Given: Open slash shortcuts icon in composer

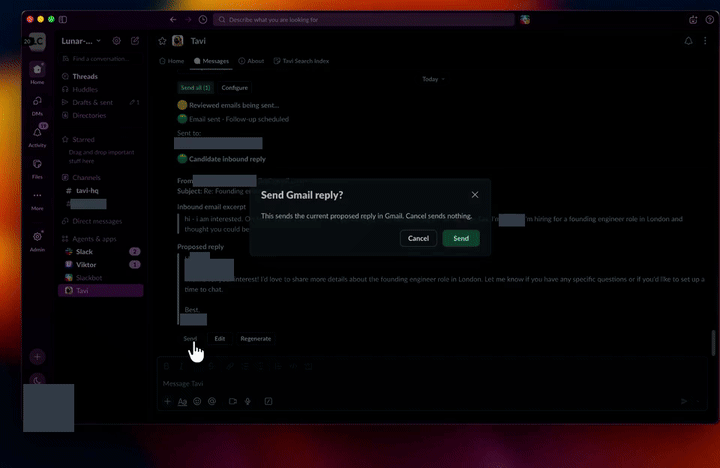Looking at the screenshot, I should click(x=269, y=401).
